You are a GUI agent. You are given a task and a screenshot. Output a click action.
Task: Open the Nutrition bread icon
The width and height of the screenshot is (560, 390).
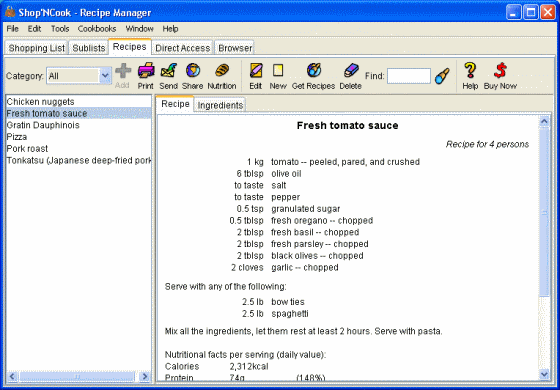[222, 71]
